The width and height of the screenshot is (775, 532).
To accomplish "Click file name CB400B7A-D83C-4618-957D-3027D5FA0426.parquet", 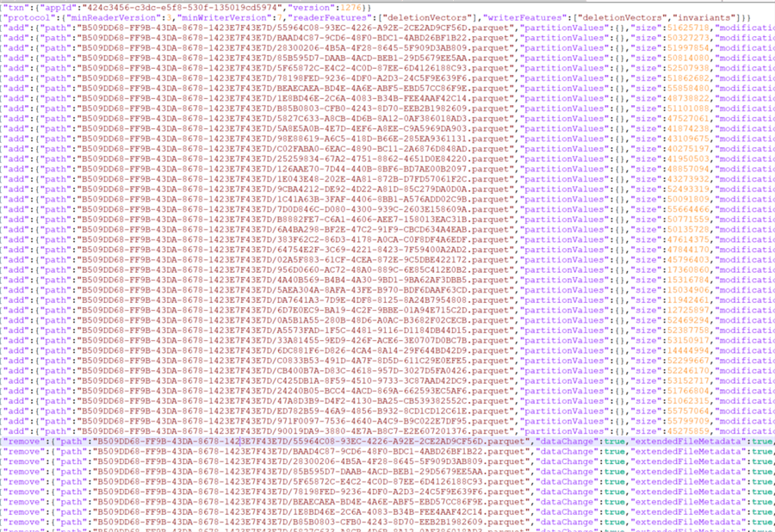I will point(393,371).
